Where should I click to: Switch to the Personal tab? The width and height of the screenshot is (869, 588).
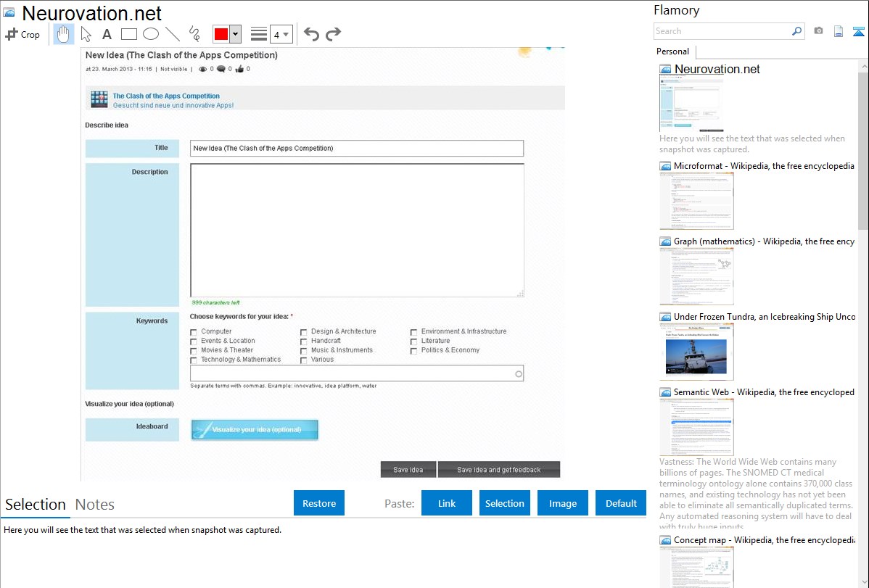pyautogui.click(x=673, y=51)
